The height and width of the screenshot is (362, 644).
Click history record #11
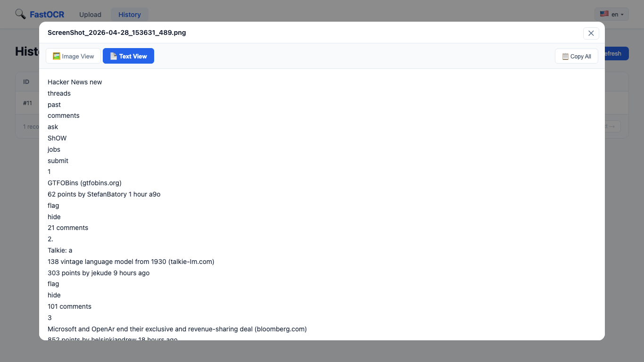(x=28, y=103)
